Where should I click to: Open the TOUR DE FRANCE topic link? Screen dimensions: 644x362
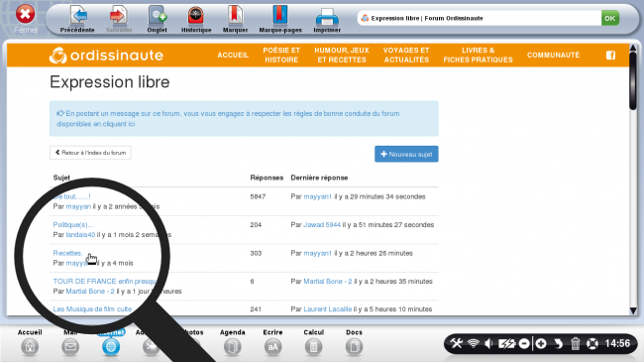[x=105, y=282]
